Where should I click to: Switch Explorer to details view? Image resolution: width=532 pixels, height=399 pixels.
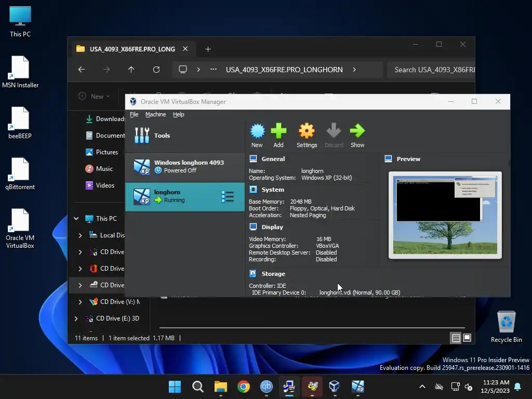pos(456,338)
